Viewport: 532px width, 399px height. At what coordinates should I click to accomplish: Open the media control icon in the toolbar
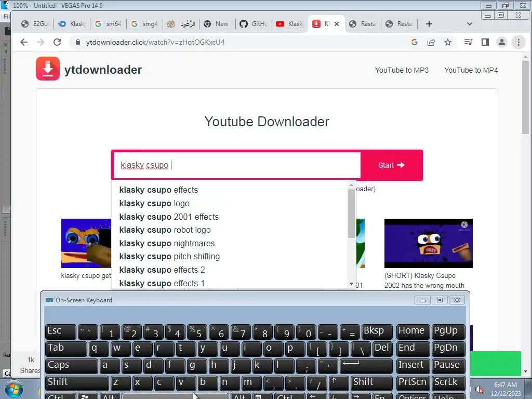click(468, 42)
